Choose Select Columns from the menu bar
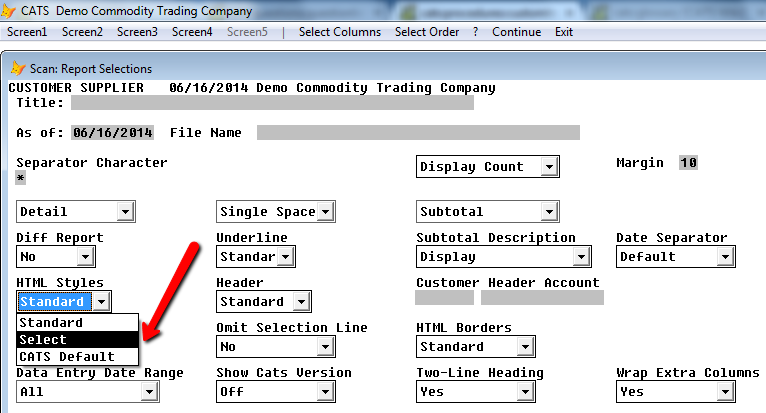This screenshot has width=766, height=413. point(340,32)
